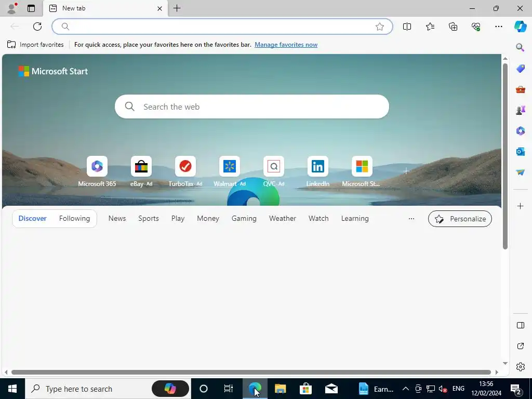Open QVC quick link tile
Screen dimensions: 532x399
pos(273,171)
